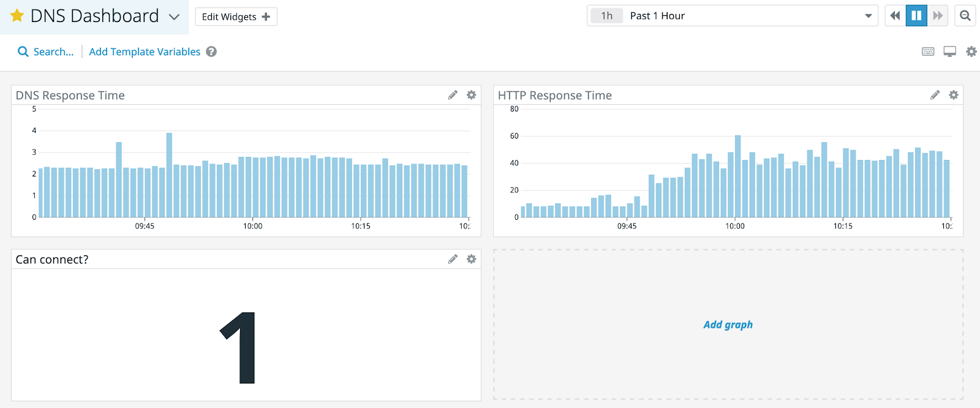Show keyboard shortcuts icon
Image resolution: width=980 pixels, height=408 pixels.
928,51
